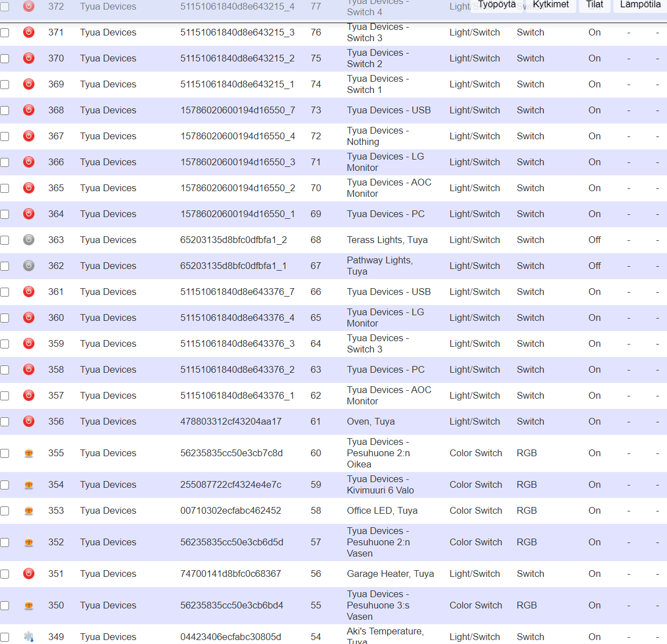Click grey power icon for Pathway Lights
667x644 pixels.
coord(29,266)
